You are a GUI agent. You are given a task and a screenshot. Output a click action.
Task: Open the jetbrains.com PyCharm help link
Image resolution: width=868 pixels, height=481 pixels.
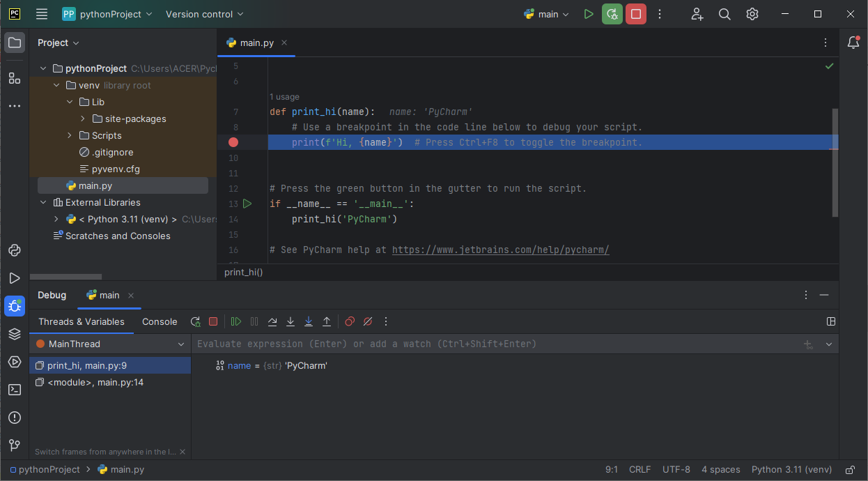[x=501, y=250]
